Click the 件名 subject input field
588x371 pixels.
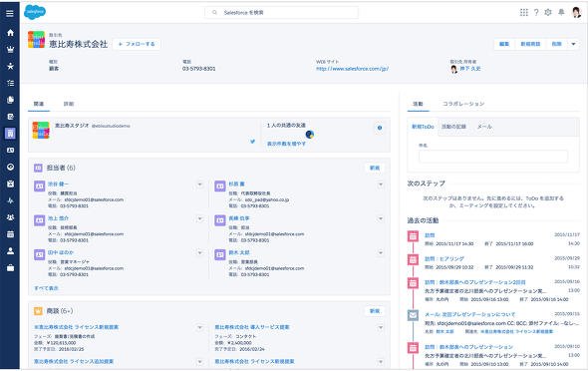[x=492, y=156]
